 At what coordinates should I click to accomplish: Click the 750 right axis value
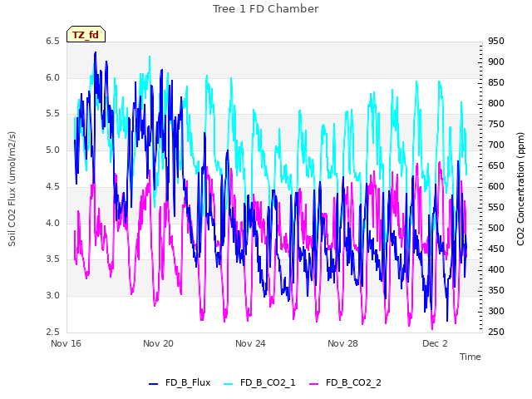click(496, 125)
